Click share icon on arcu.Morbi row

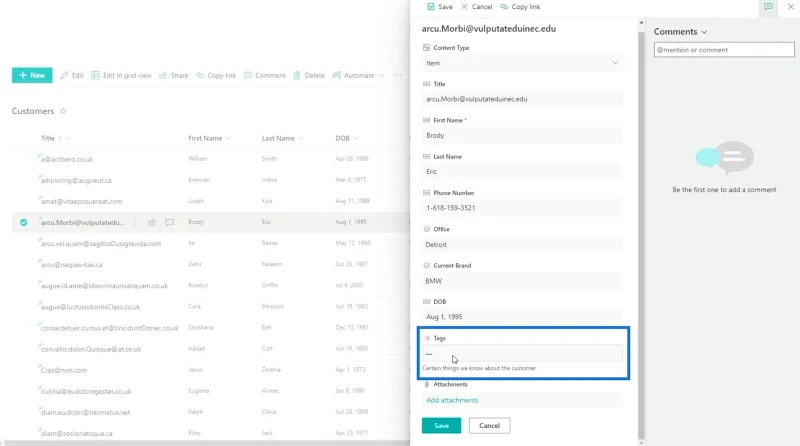[x=152, y=222]
